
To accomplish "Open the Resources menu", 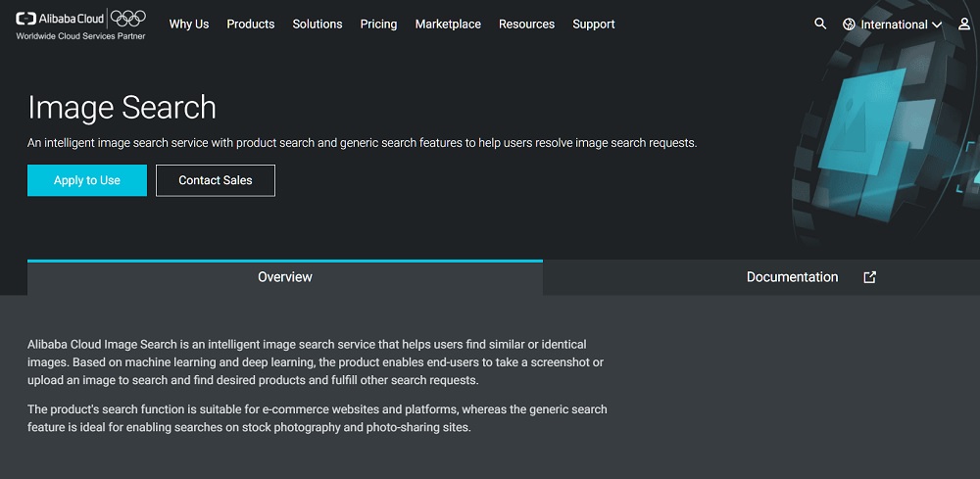I will click(x=527, y=24).
